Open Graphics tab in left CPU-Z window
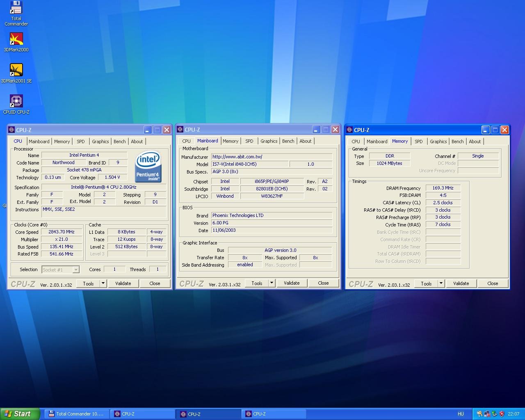Screen dimensions: 525x420 tap(100, 142)
